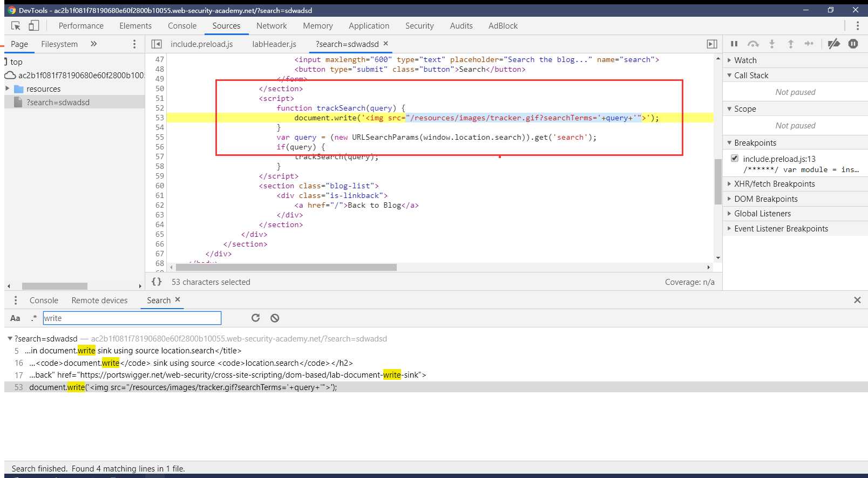
Task: Step out of current function
Action: [790, 44]
